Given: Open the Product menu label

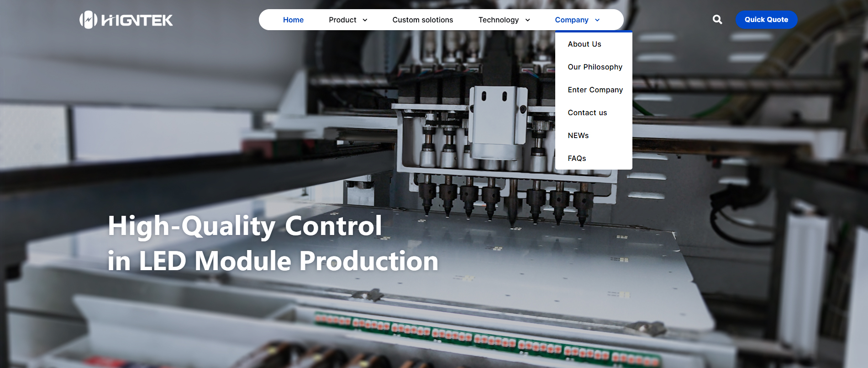Looking at the screenshot, I should 342,20.
